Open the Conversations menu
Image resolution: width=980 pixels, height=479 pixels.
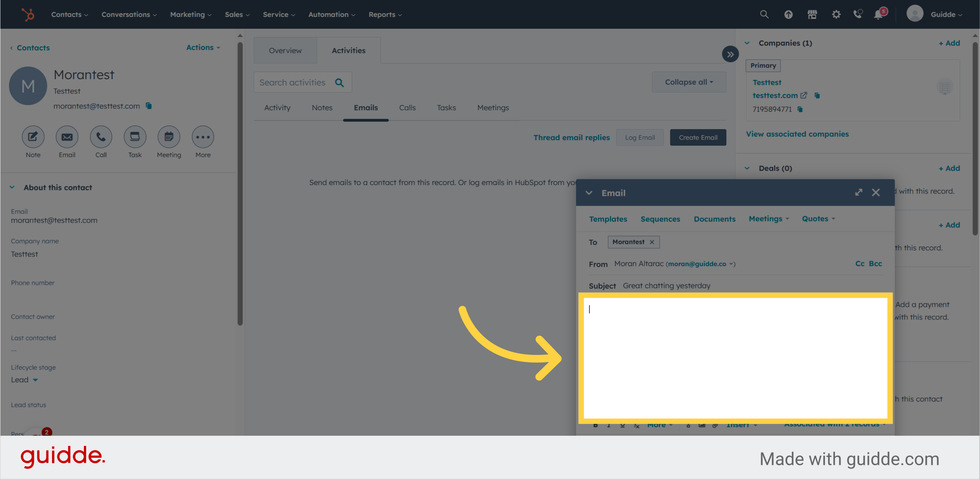click(129, 15)
